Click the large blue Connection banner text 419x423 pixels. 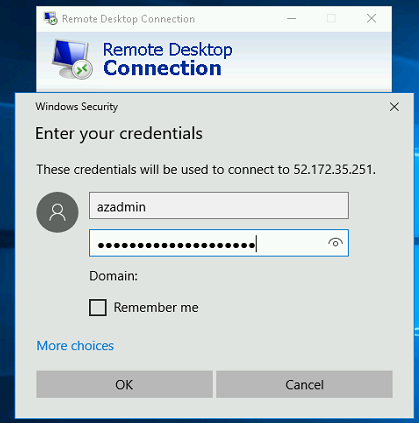pyautogui.click(x=162, y=68)
